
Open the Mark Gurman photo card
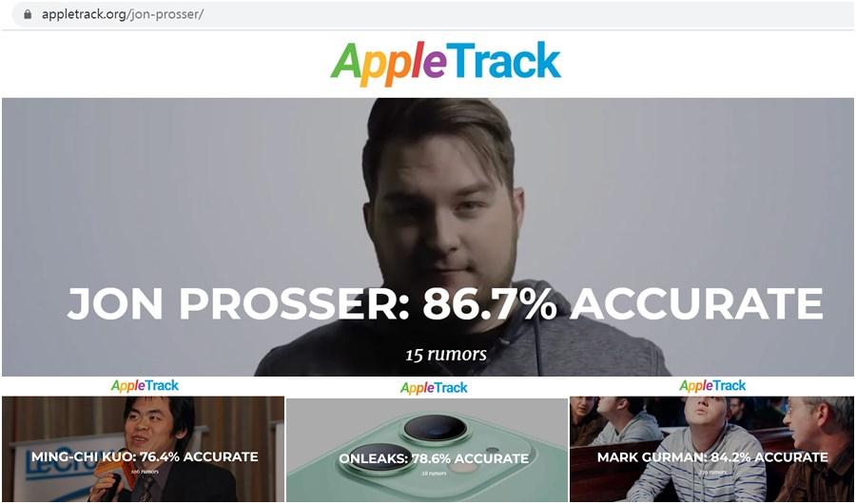[711, 449]
